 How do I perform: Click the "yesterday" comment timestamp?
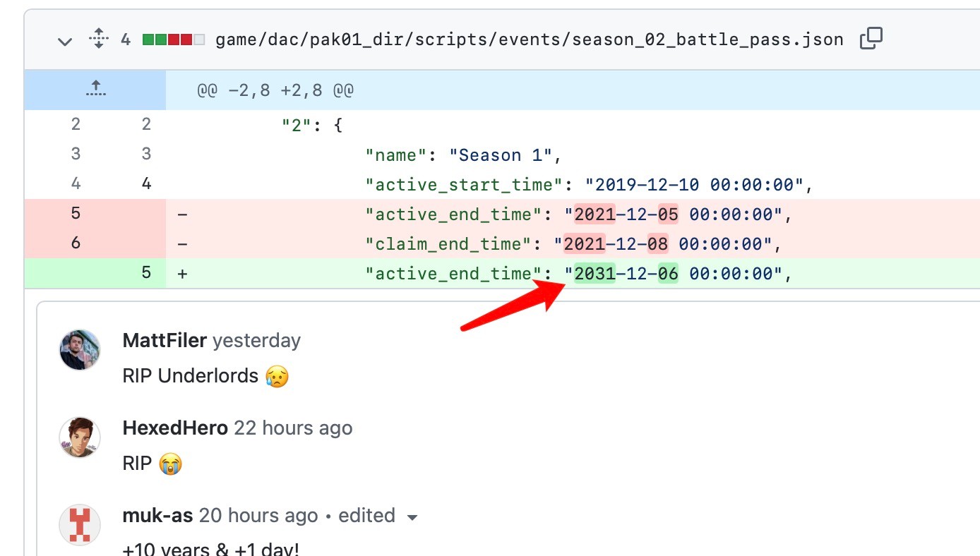256,341
